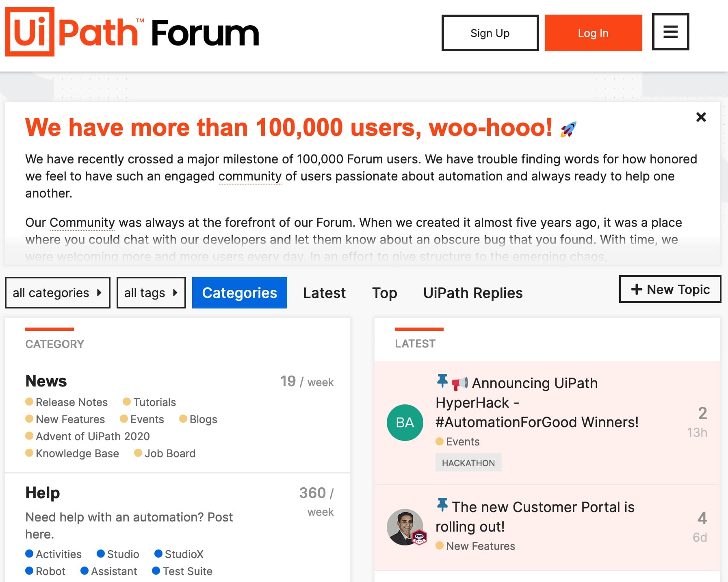Image resolution: width=728 pixels, height=582 pixels.
Task: Click the pin icon on the Customer Portal topic
Action: 442,506
